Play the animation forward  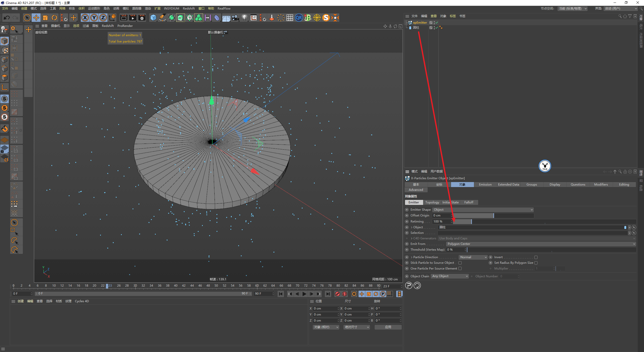pyautogui.click(x=304, y=294)
